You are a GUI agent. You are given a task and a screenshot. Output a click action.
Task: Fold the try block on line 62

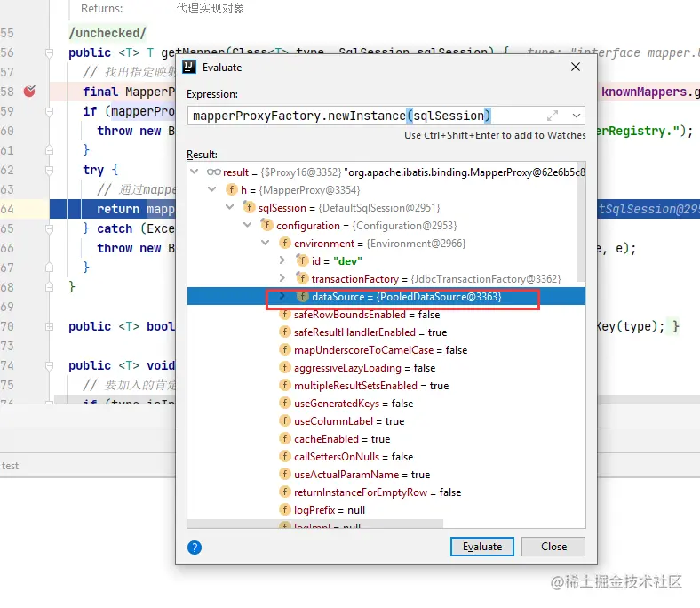coord(49,170)
